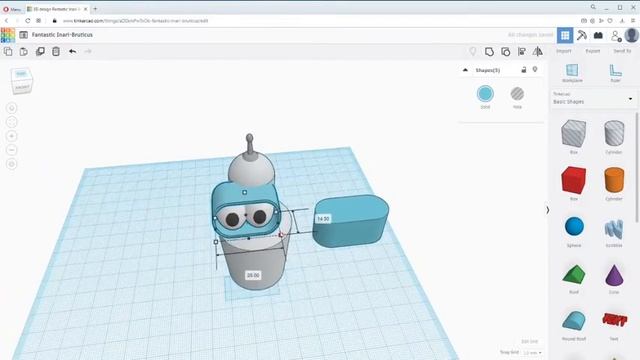Click the greyed-out Redo arrow

(x=88, y=51)
